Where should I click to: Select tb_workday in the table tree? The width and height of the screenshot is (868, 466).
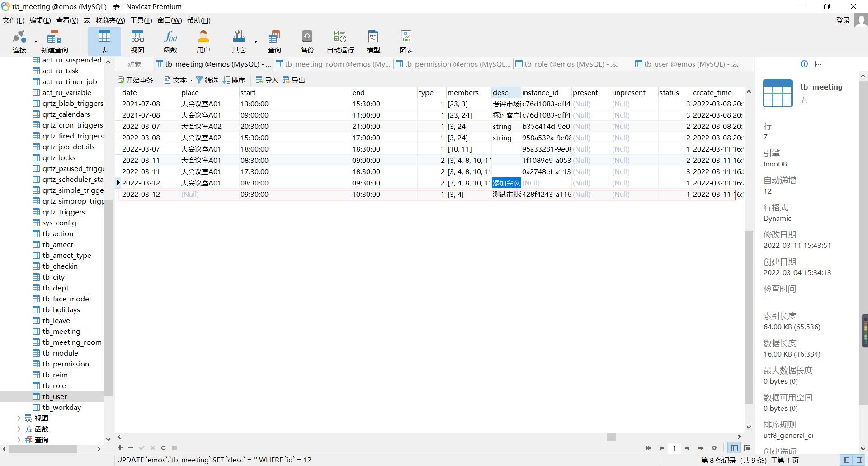point(61,407)
